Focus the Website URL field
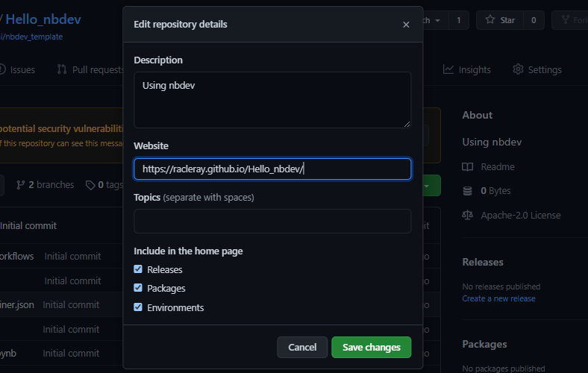 click(x=272, y=169)
